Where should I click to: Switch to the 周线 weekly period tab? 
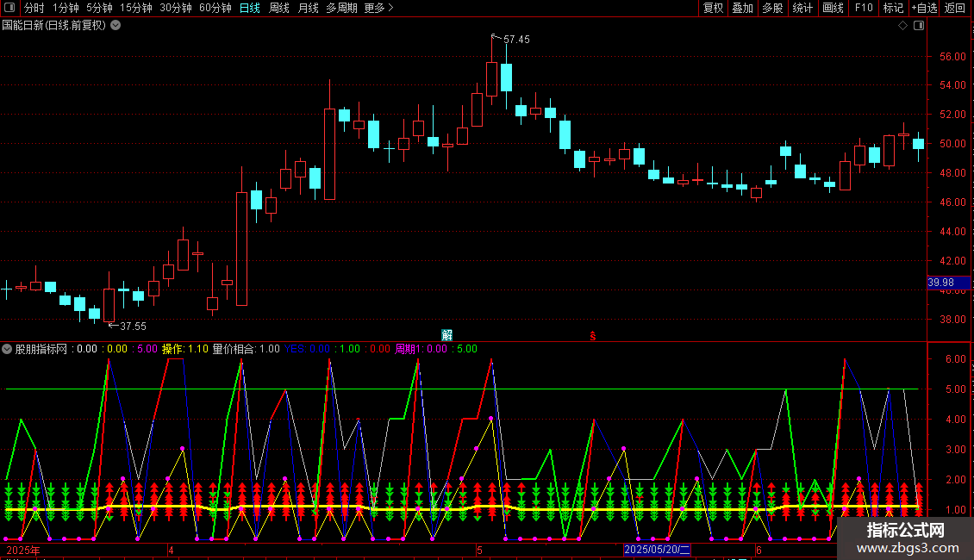(279, 9)
